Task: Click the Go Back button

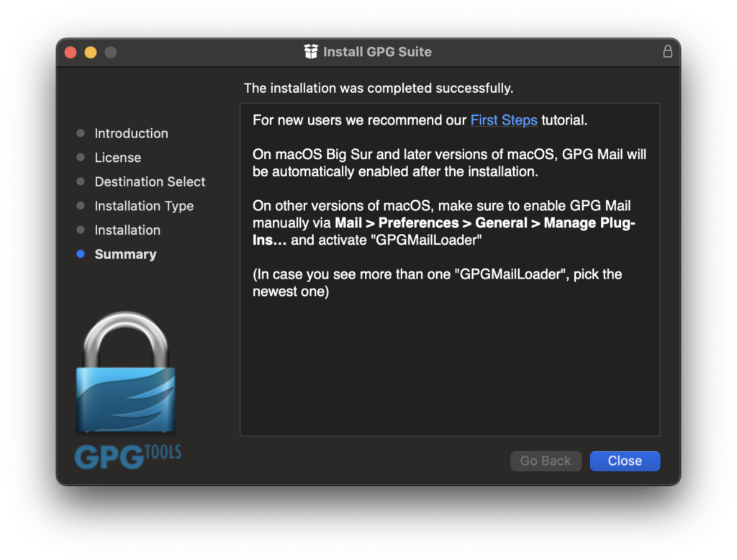Action: [x=546, y=461]
